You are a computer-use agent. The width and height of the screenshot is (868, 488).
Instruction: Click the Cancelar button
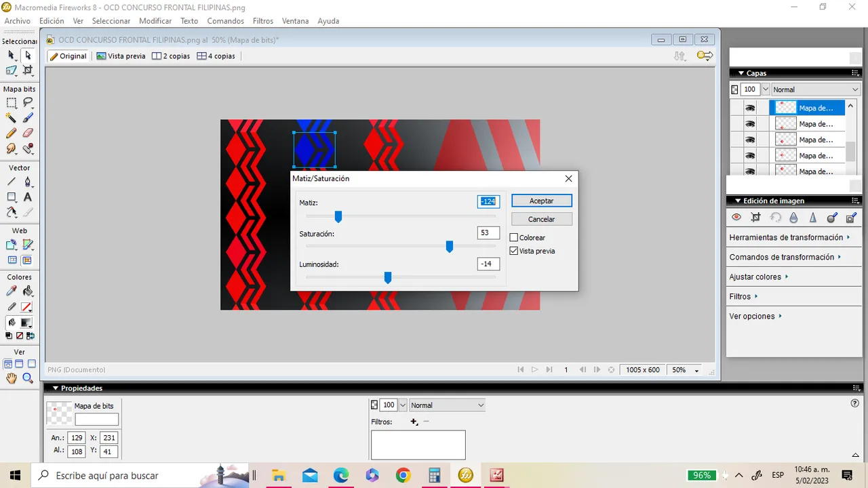coord(542,219)
